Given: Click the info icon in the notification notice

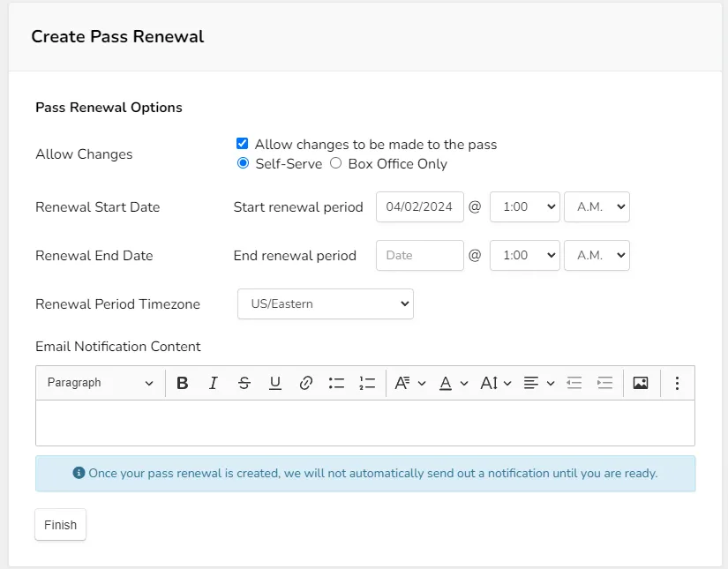Looking at the screenshot, I should (79, 473).
